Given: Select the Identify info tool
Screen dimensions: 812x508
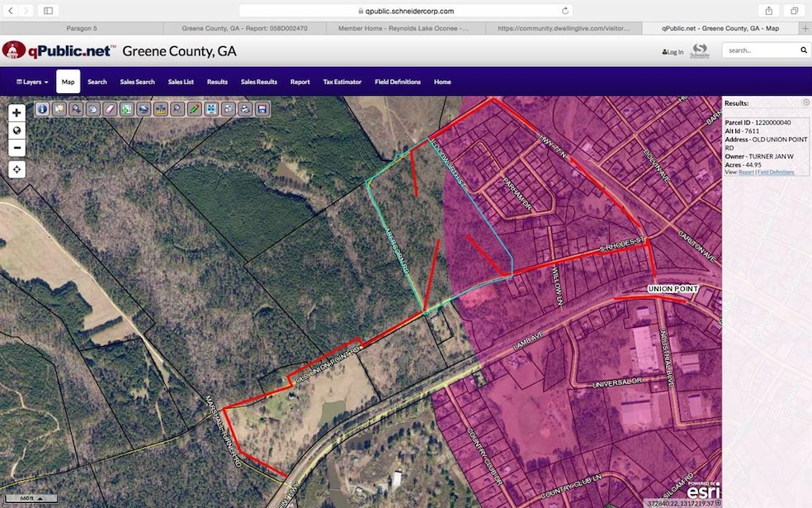Looking at the screenshot, I should (x=42, y=109).
